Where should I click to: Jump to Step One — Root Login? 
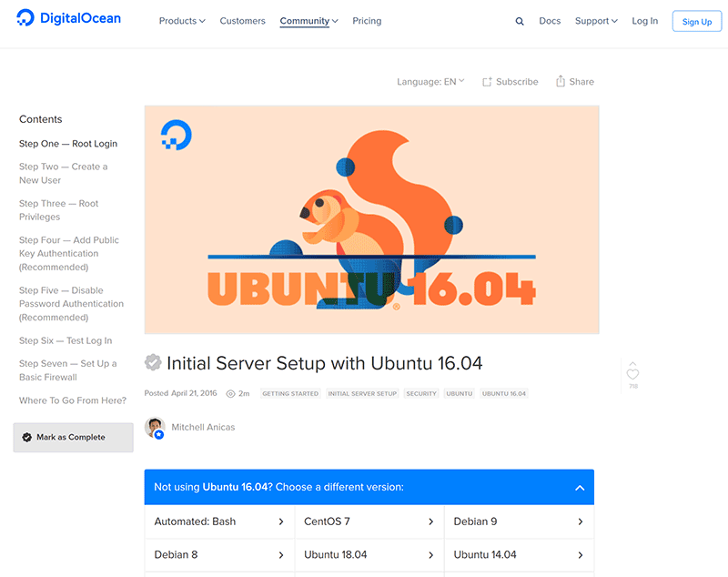click(x=68, y=144)
